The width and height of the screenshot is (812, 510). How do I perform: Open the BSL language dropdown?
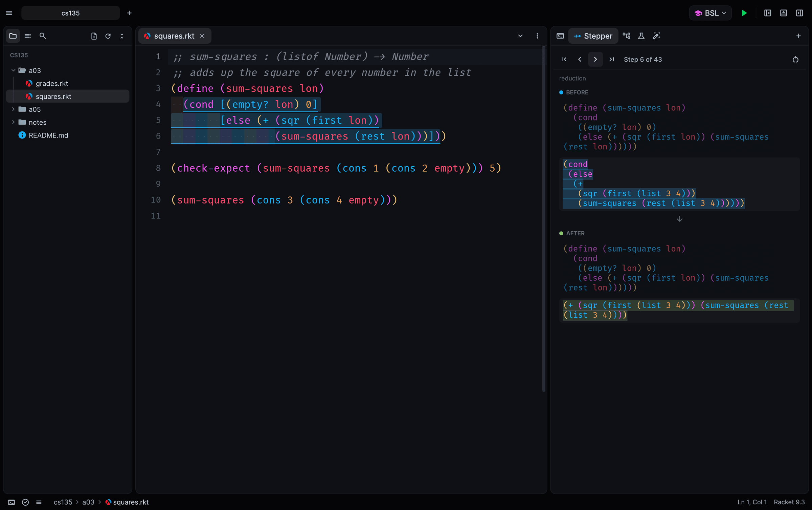tap(710, 13)
